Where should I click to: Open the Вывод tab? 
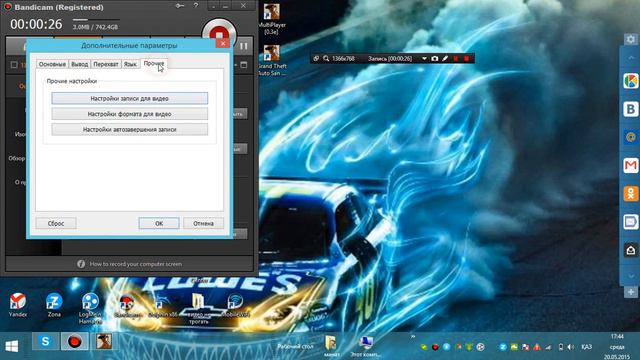[80, 64]
